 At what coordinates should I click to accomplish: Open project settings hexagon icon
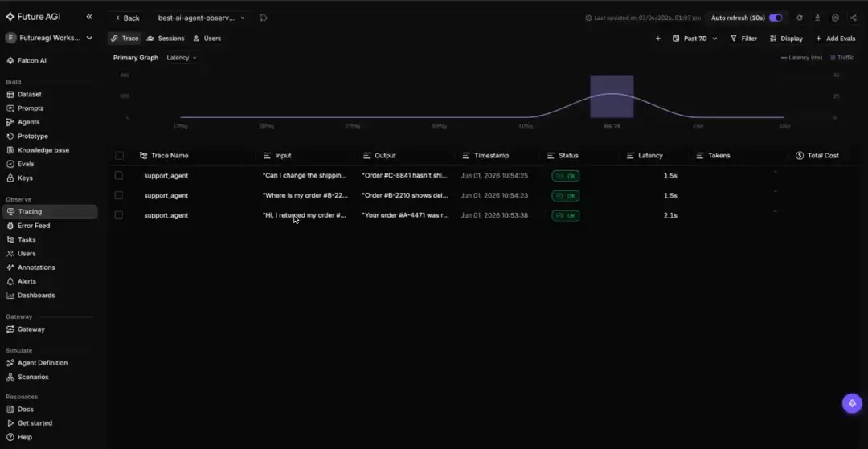[x=835, y=18]
